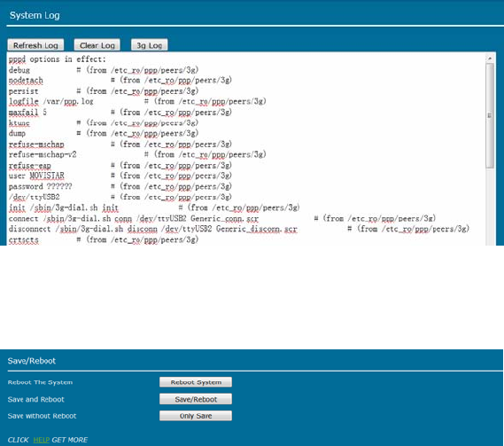Click the '/dev/ttyUSB2' log line
Viewport: 504px width, 446px height.
coord(120,197)
